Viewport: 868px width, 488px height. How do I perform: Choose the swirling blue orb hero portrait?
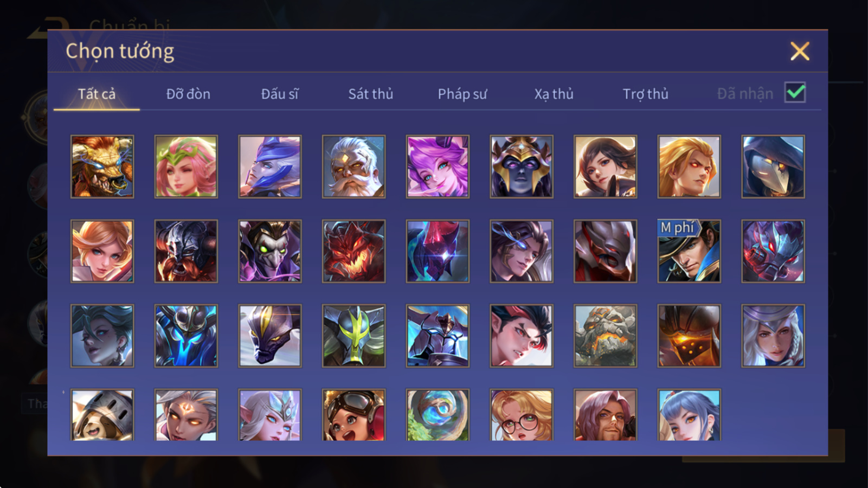438,415
